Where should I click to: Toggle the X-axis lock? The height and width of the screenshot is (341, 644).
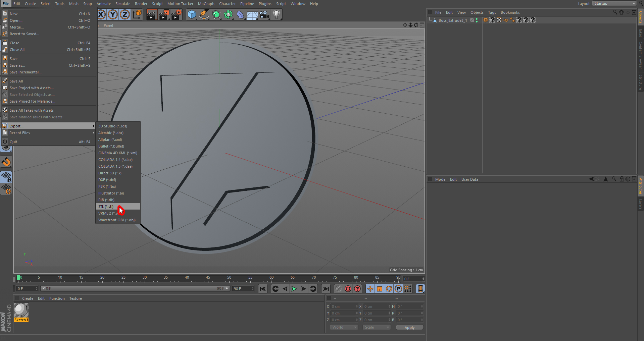(x=101, y=15)
